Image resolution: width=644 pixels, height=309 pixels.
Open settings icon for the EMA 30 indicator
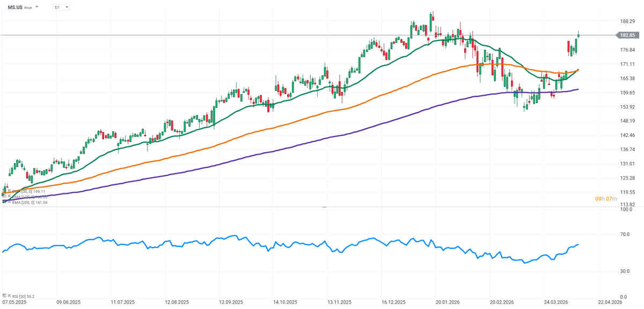[3, 191]
